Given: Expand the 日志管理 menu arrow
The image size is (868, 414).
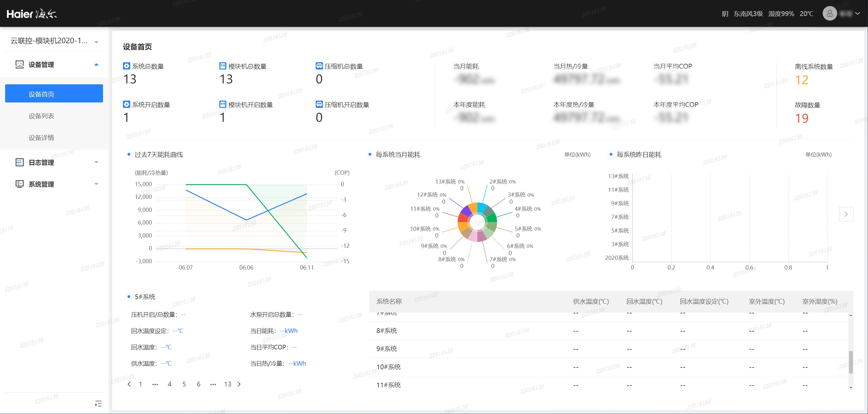Looking at the screenshot, I should (x=96, y=163).
